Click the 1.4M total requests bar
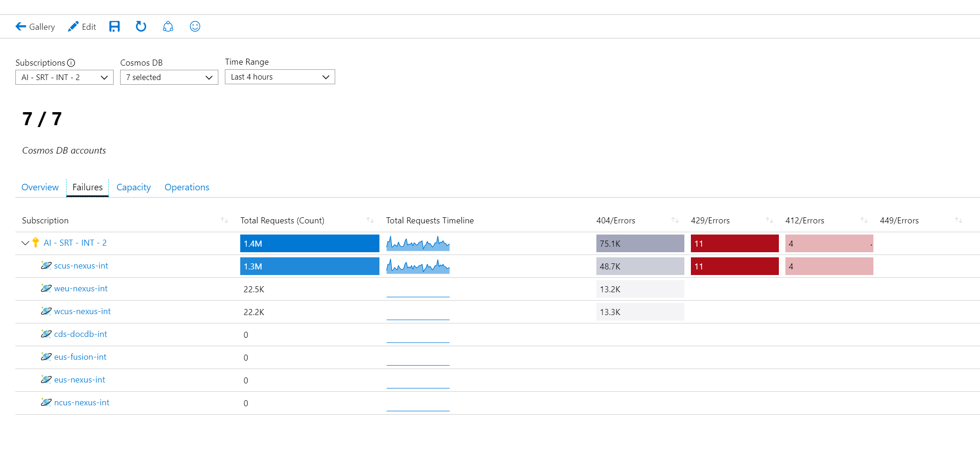The height and width of the screenshot is (470, 980). click(x=310, y=243)
